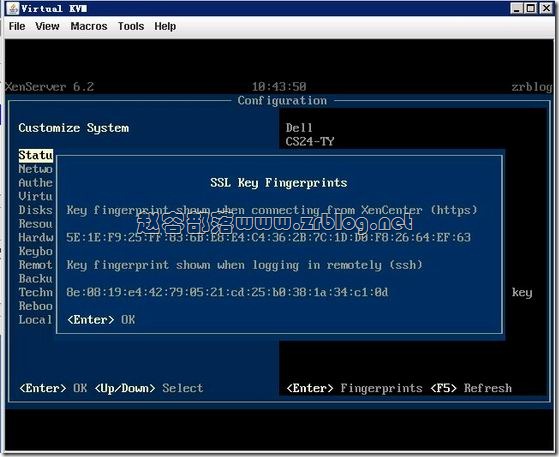559x457 pixels.
Task: Select the Techn menu entry
Action: pos(36,292)
